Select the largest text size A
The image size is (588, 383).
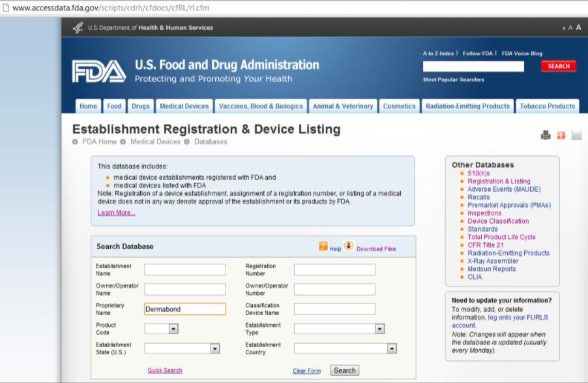tap(578, 27)
